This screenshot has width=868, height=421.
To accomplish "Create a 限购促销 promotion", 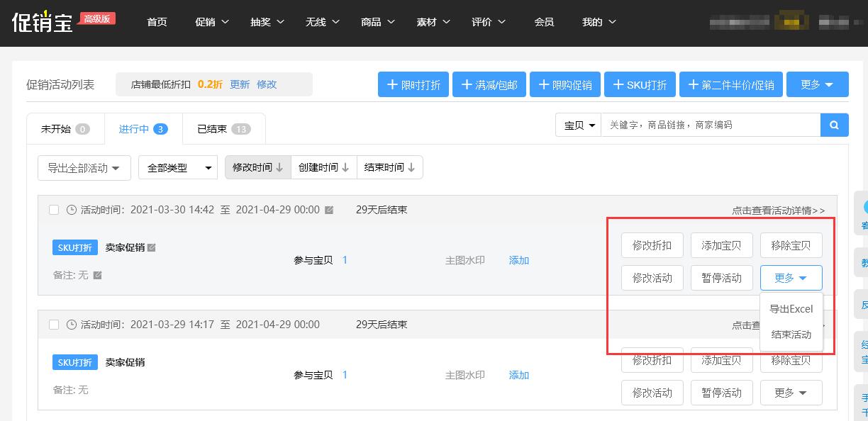I will tap(565, 84).
